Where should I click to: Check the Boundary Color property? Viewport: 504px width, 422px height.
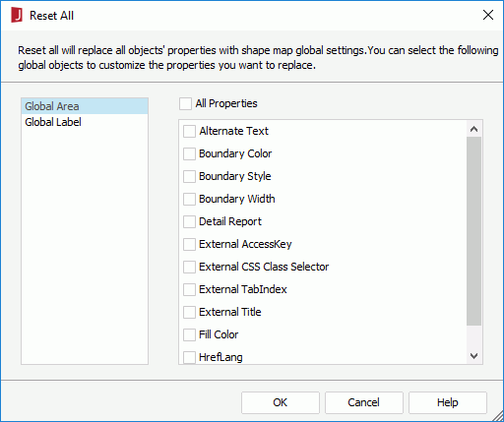point(189,153)
